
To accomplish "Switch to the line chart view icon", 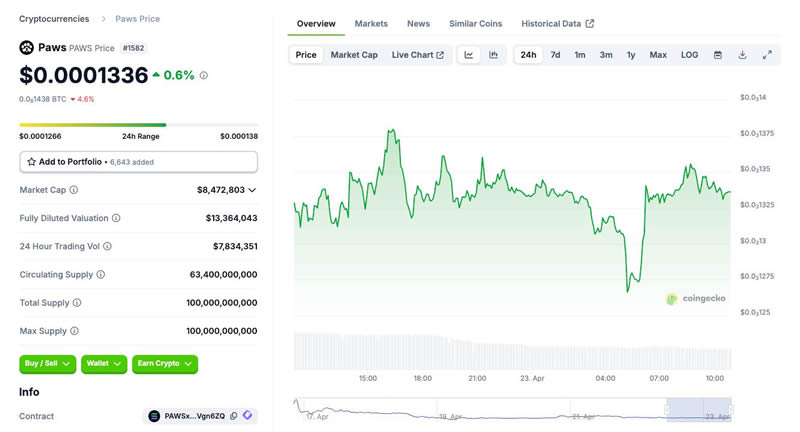I will [x=469, y=55].
